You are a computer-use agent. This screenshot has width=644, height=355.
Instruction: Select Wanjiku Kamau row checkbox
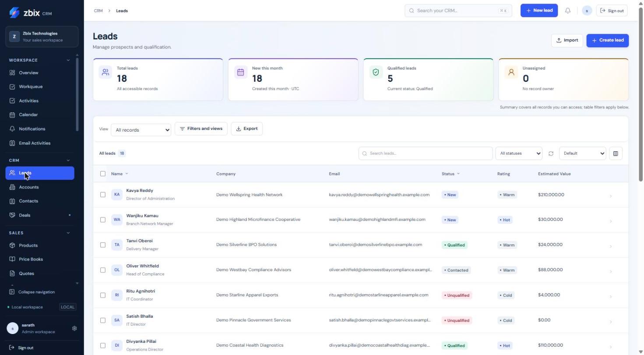[103, 219]
